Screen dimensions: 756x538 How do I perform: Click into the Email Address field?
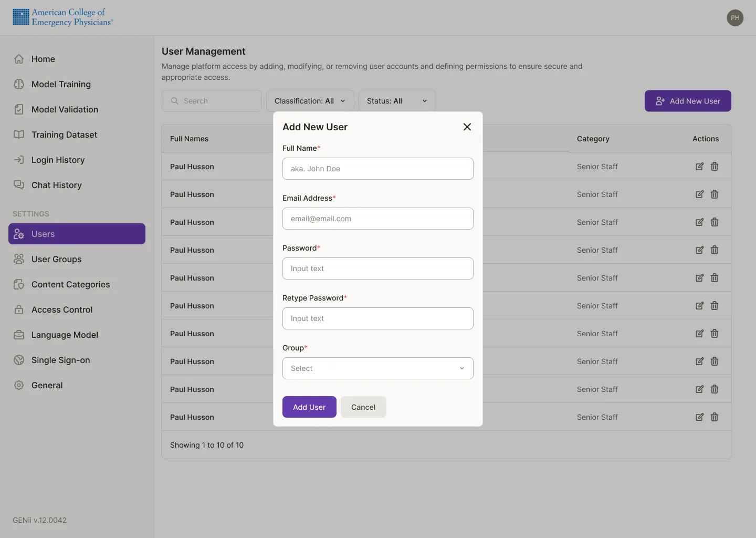pyautogui.click(x=378, y=219)
